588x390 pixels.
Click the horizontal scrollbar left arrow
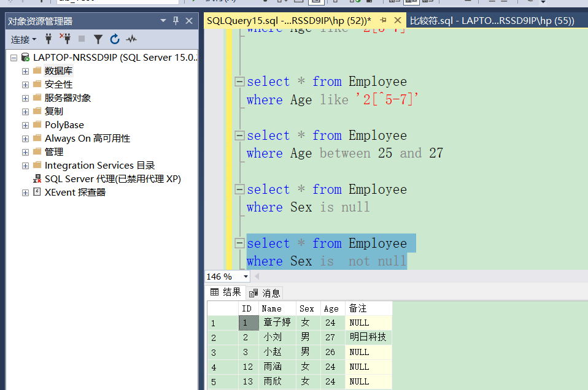(257, 277)
